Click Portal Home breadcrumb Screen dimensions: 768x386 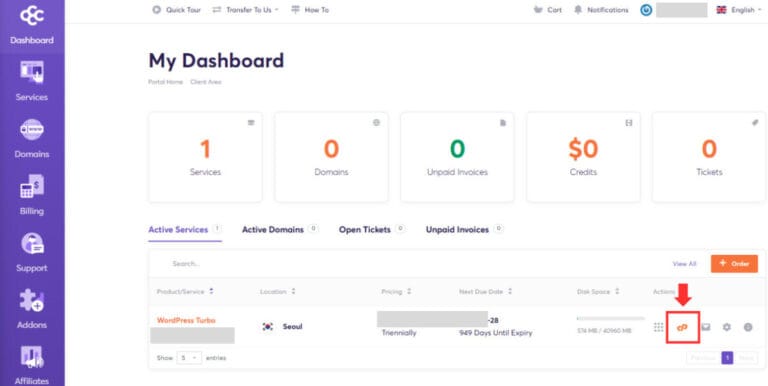coord(166,82)
